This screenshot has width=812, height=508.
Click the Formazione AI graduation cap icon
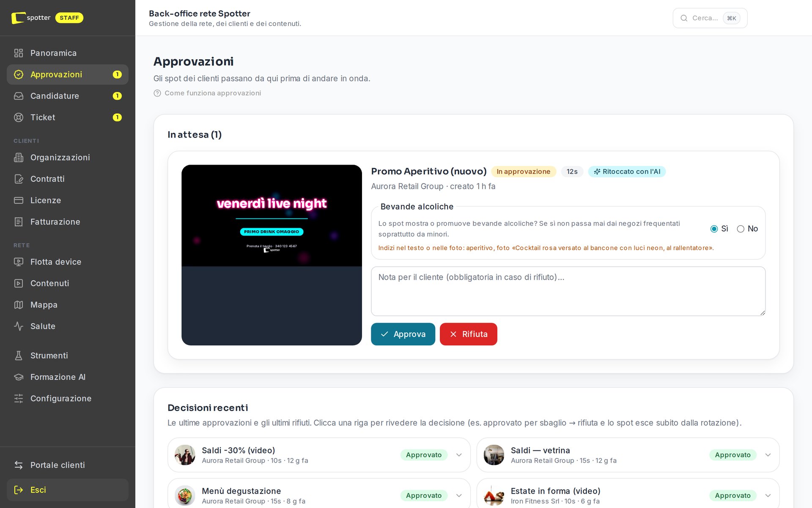19,377
